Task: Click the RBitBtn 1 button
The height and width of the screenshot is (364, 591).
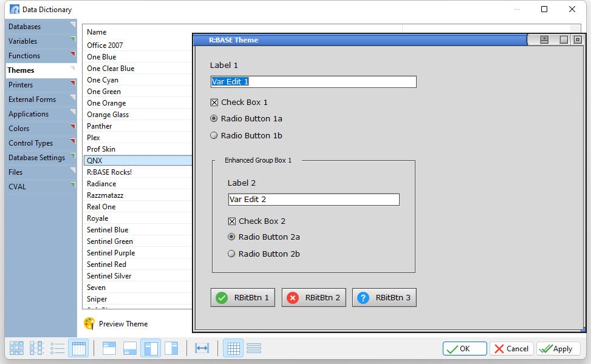Action: click(x=243, y=298)
